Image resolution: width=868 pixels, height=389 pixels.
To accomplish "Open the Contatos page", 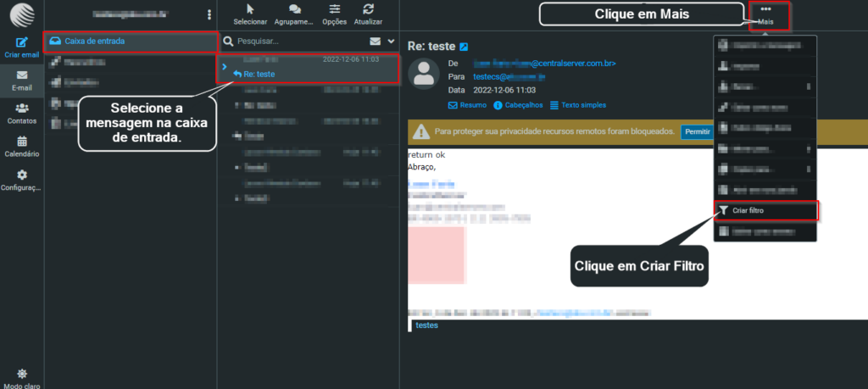I will pos(21,113).
